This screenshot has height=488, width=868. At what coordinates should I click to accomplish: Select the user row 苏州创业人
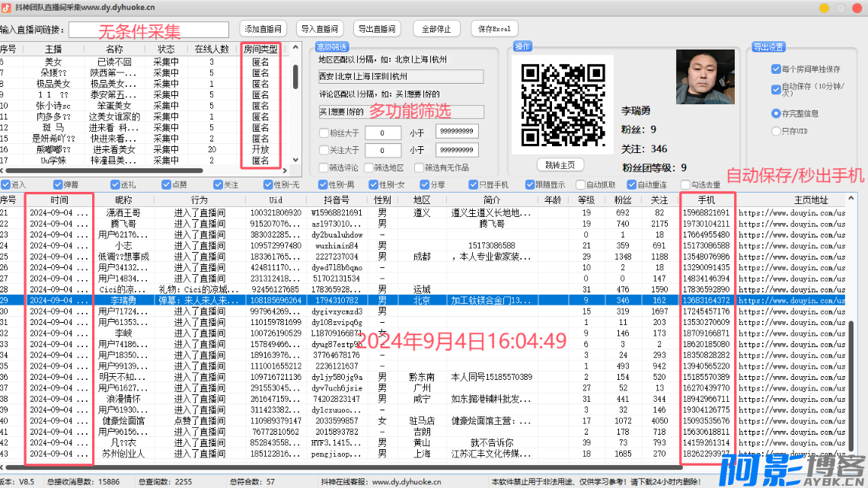[423, 454]
